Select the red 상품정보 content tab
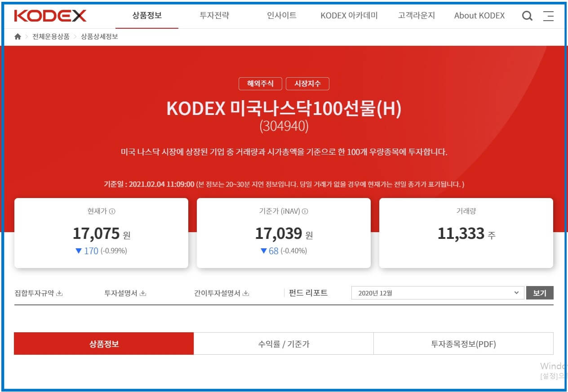The width and height of the screenshot is (568, 392). pyautogui.click(x=104, y=344)
